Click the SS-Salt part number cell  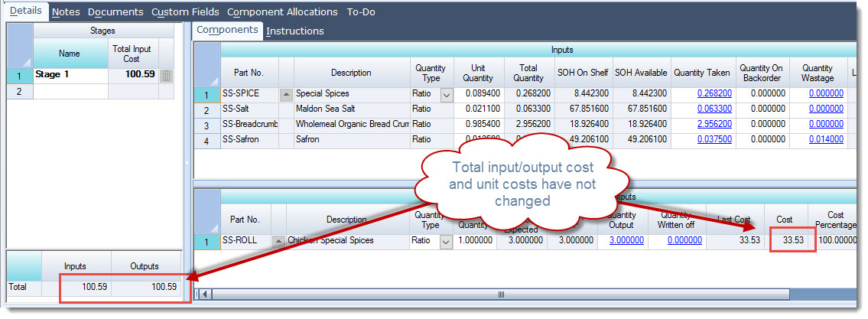coord(249,109)
